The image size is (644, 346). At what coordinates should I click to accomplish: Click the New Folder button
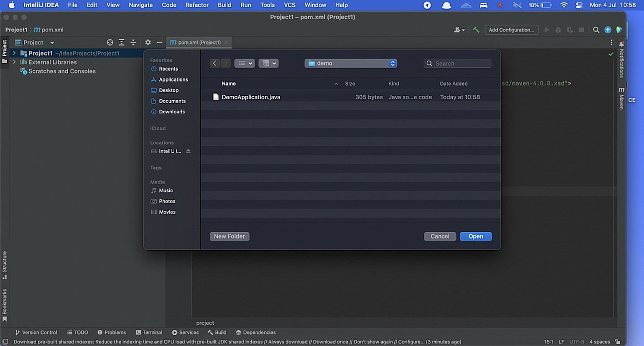click(229, 236)
